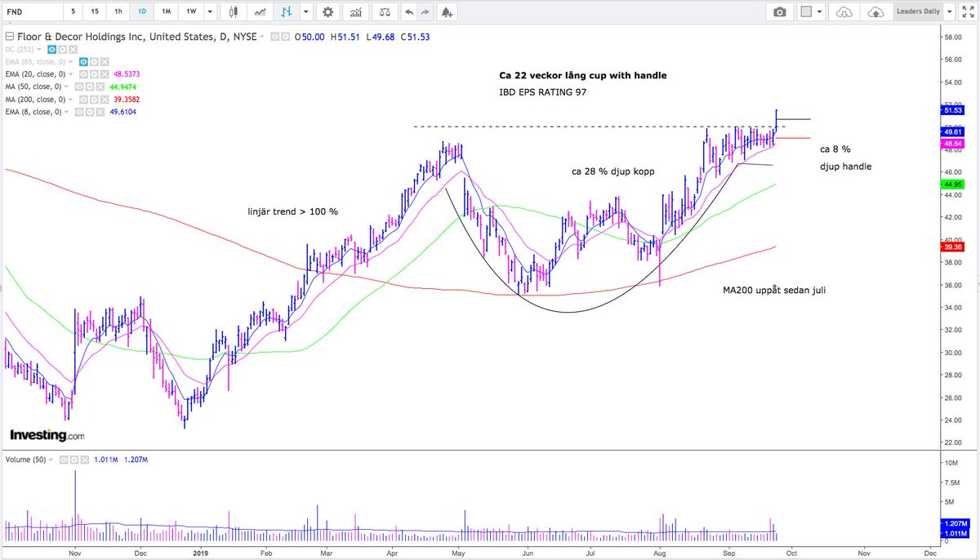Select the 1D timeframe
Screen dimensions: 980x560
coord(142,12)
